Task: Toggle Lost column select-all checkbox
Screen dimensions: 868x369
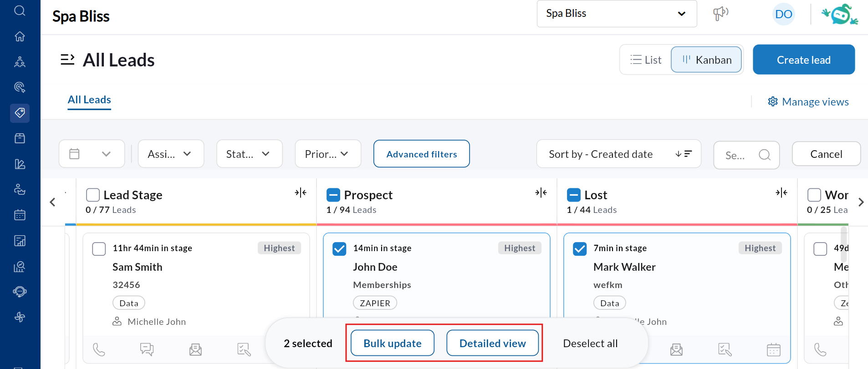Action: [574, 195]
